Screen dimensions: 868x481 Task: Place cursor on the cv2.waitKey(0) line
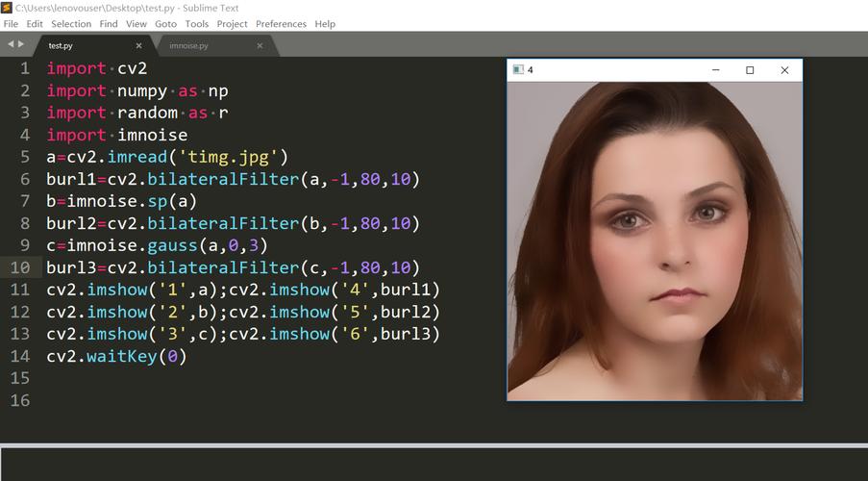pos(115,356)
